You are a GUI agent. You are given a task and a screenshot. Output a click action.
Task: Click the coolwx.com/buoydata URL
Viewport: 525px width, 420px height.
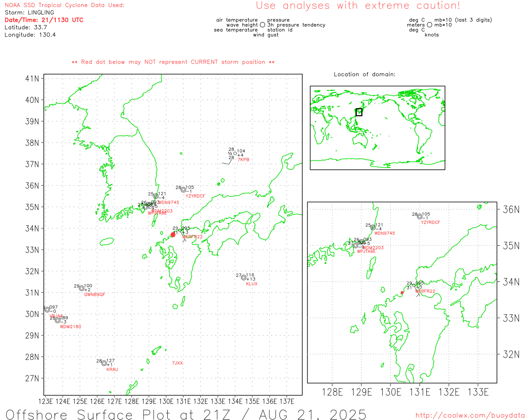[470, 415]
